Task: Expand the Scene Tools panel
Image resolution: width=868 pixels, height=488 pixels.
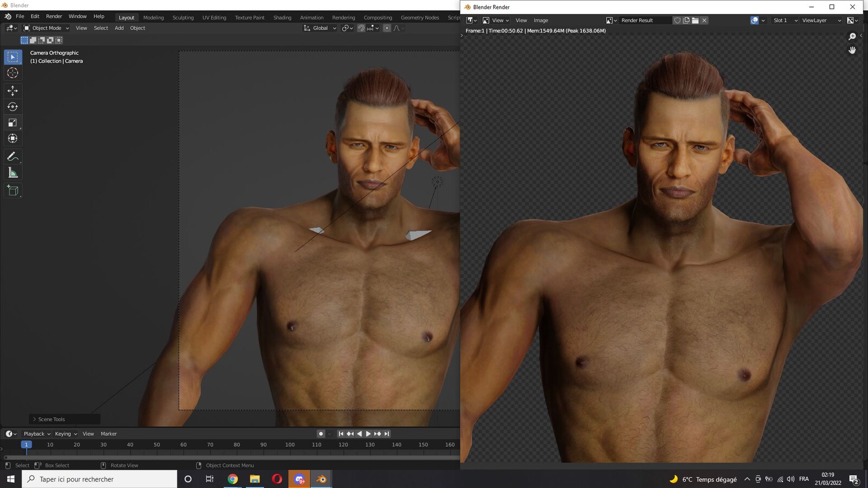Action: click(65, 419)
